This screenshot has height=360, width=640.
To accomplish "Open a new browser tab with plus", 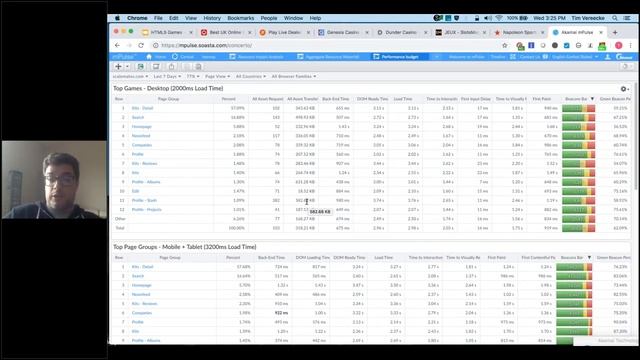I will click(x=615, y=32).
